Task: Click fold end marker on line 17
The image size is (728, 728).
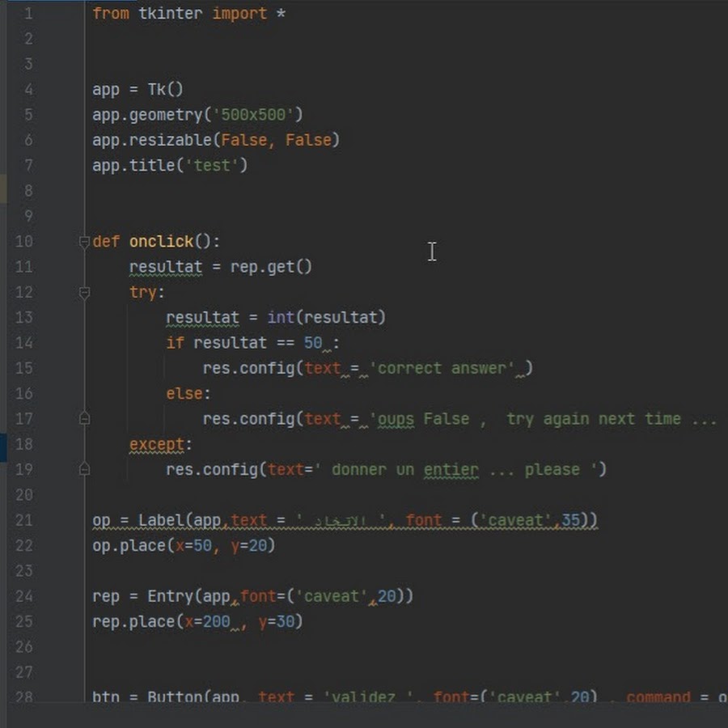Action: click(84, 419)
